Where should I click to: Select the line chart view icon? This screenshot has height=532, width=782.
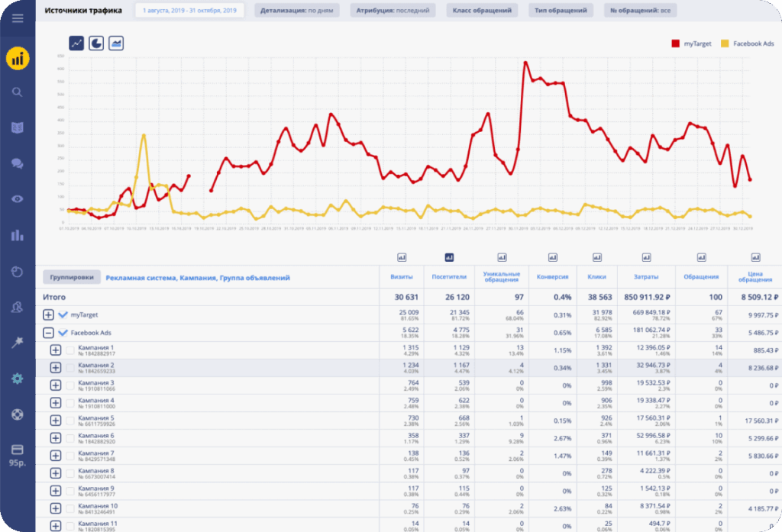point(77,44)
